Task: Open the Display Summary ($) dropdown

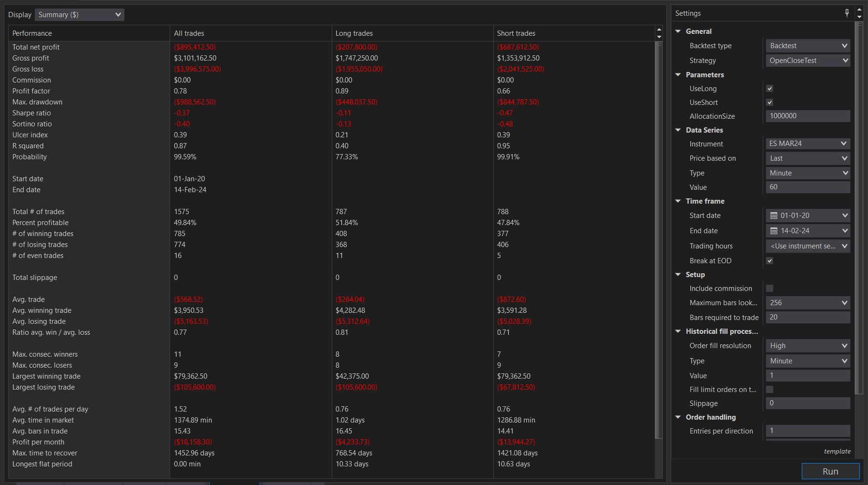Action: 79,15
